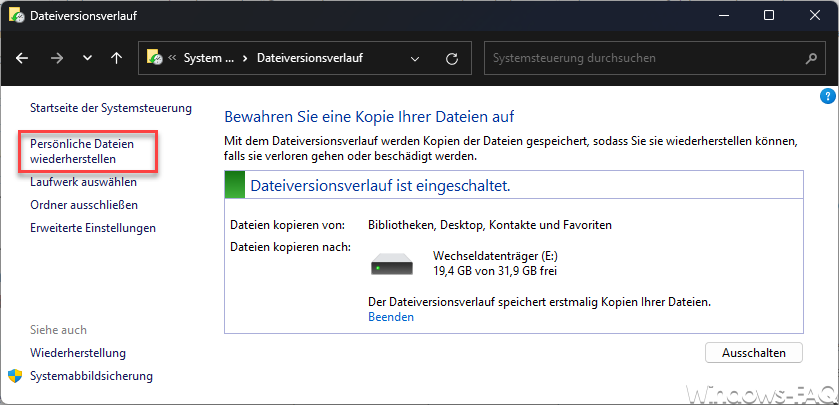Image resolution: width=839 pixels, height=405 pixels.
Task: Refresh the Dateiversionsverlauf page
Action: 452,58
